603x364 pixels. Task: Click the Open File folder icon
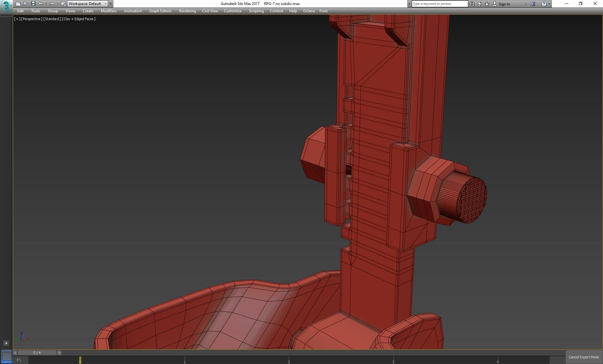click(25, 4)
